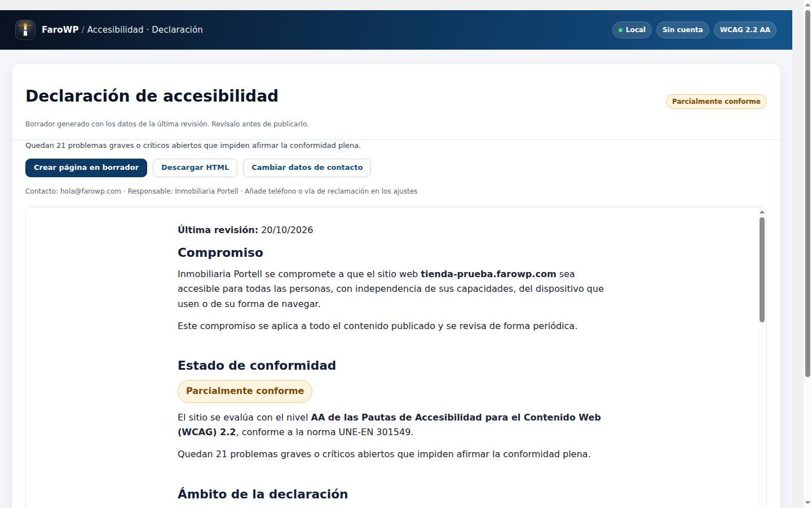Click the Local status pill
This screenshot has height=508, width=812.
632,30
